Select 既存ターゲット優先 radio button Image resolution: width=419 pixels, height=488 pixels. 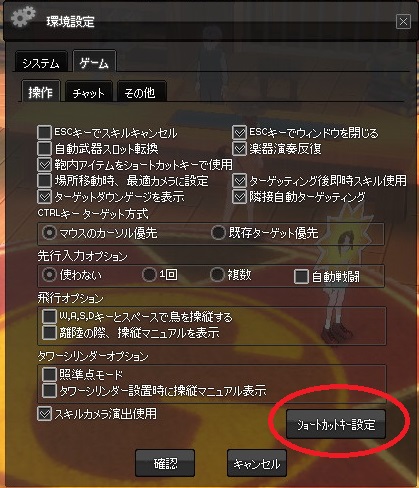click(x=218, y=233)
